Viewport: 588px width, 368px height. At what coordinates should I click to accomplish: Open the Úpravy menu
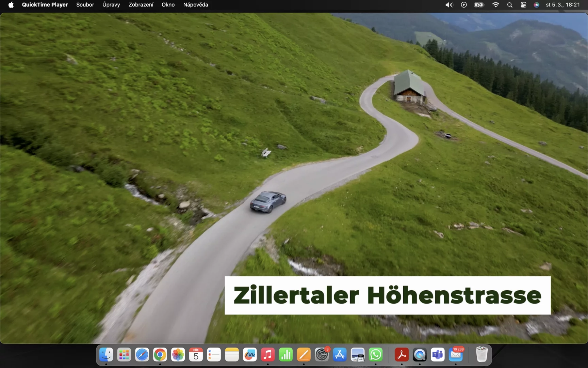(x=111, y=5)
